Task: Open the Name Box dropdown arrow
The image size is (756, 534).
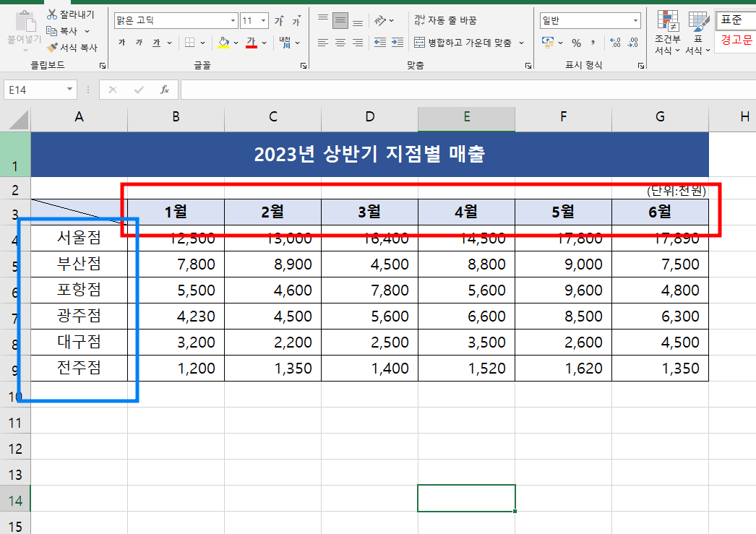Action: pyautogui.click(x=70, y=89)
